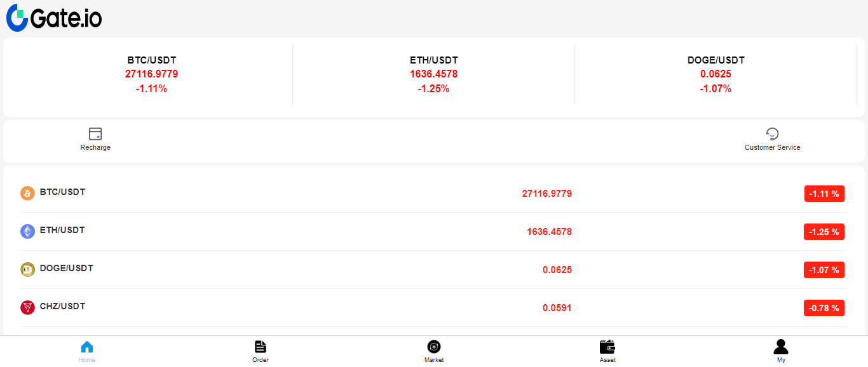
Task: Click the Ethereum coin icon
Action: 27,231
